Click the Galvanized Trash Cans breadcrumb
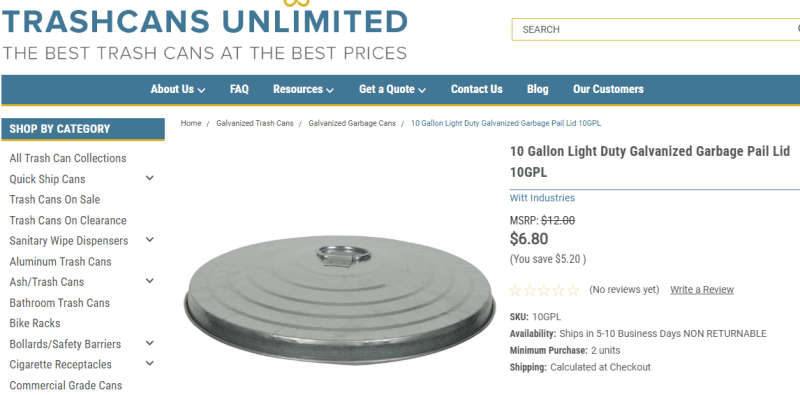The height and width of the screenshot is (395, 800). pyautogui.click(x=255, y=123)
